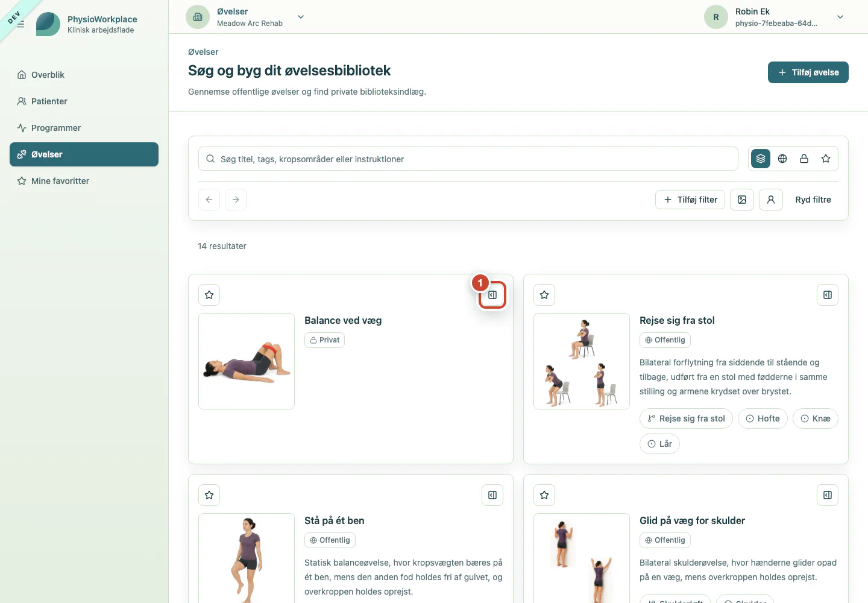Image resolution: width=868 pixels, height=603 pixels.
Task: Open the Tilføj filter menu
Action: [x=690, y=200]
